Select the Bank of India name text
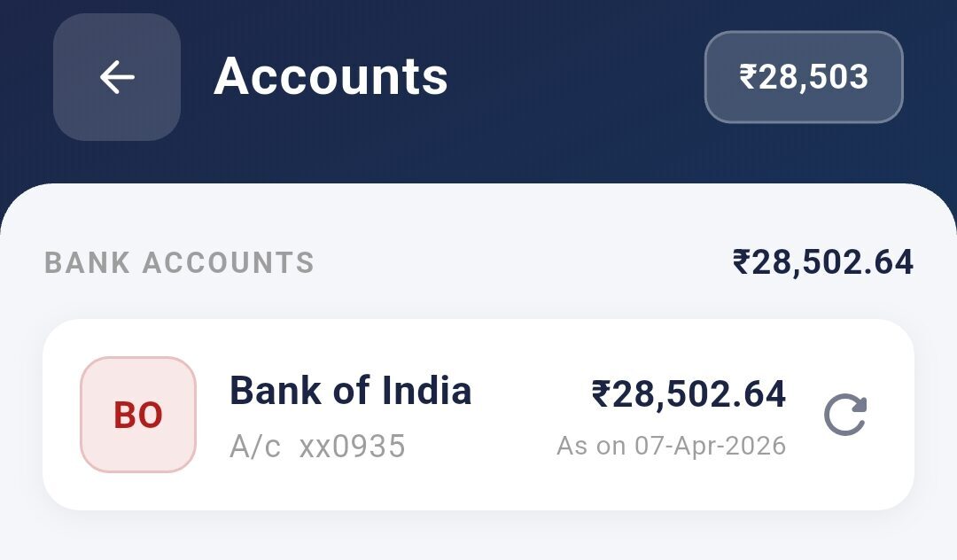This screenshot has width=957, height=560. coord(350,390)
